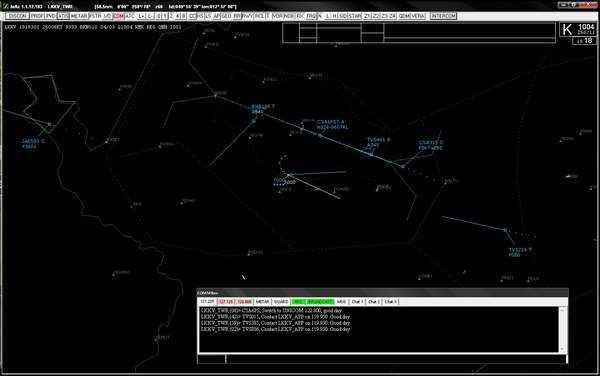Select the Z4 zoom preset

392,16
